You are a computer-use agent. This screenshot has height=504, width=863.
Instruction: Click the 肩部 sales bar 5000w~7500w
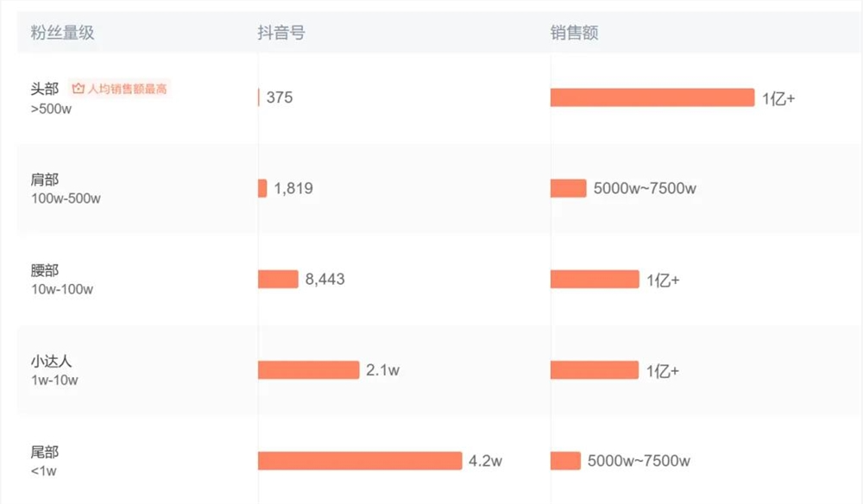pyautogui.click(x=569, y=188)
